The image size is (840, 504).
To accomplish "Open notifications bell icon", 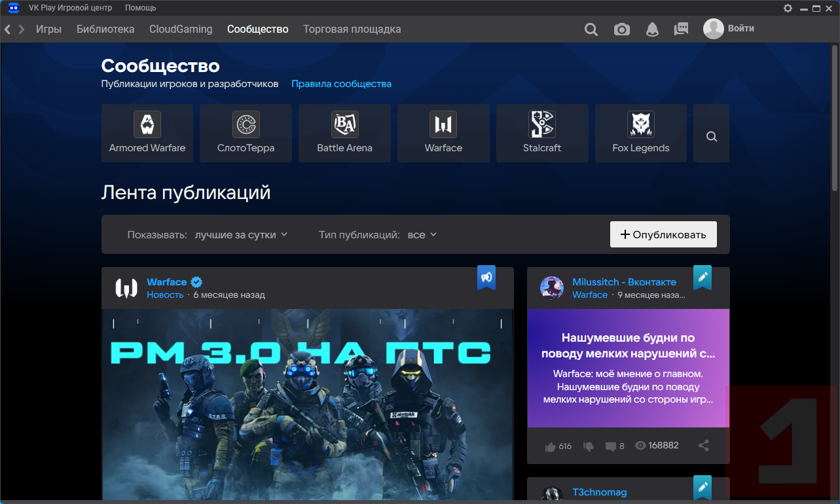I will (652, 29).
